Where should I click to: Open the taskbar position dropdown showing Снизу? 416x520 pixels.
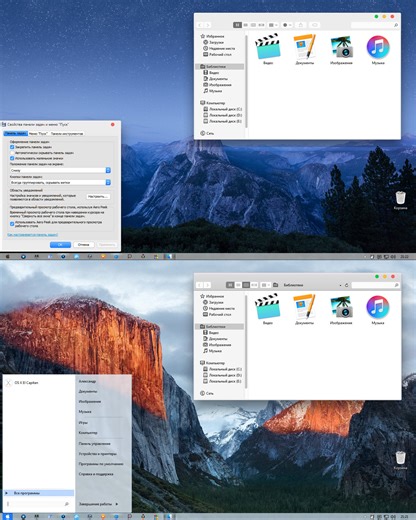60,170
